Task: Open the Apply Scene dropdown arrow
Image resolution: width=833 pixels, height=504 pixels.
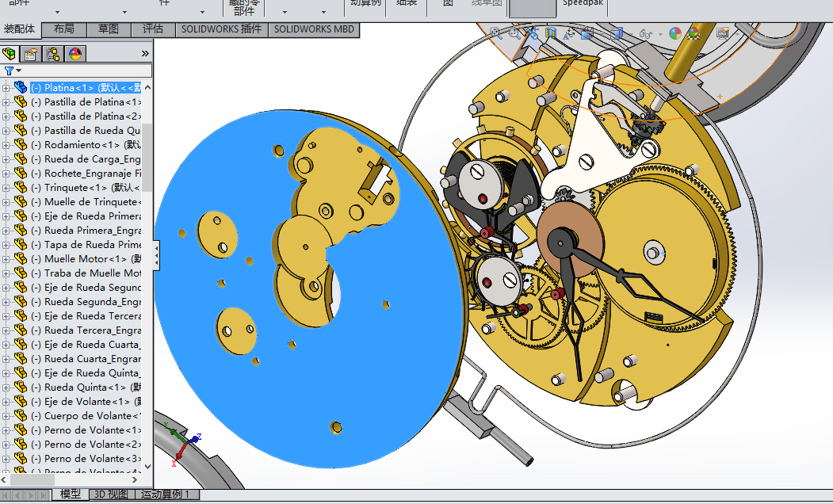Action: [708, 34]
